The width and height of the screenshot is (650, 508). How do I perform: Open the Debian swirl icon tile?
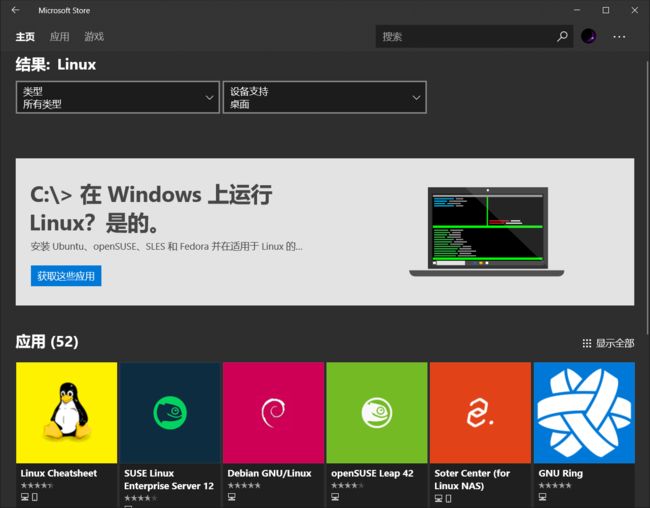[273, 413]
